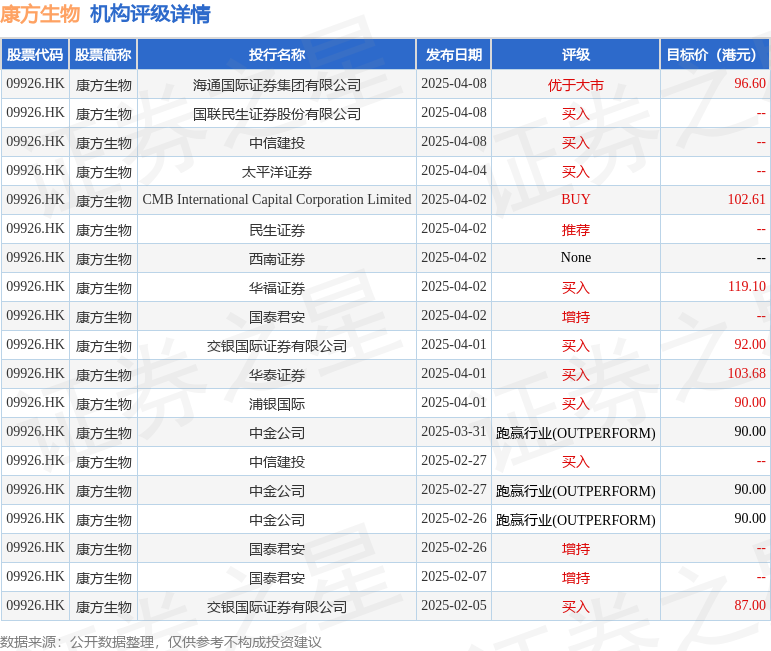Image resolution: width=771 pixels, height=651 pixels.
Task: Select 海通国际证券集团有限公司 cell
Action: tap(277, 85)
